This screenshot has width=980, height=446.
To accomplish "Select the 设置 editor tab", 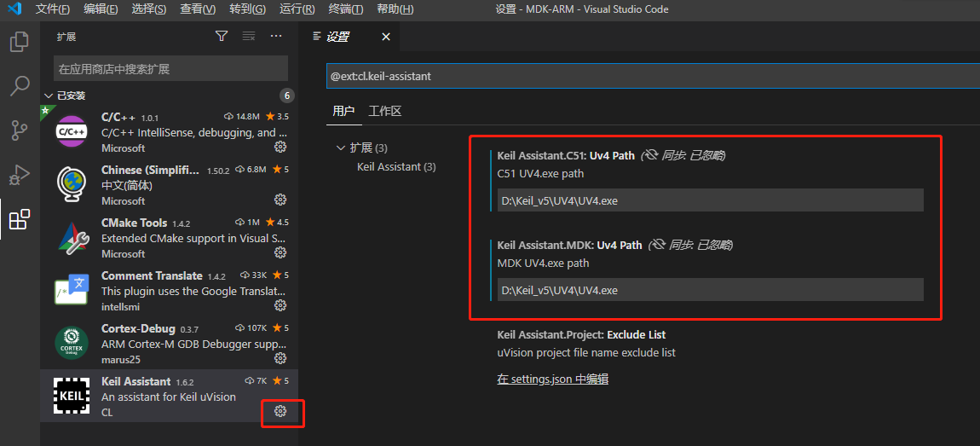I will [x=338, y=37].
